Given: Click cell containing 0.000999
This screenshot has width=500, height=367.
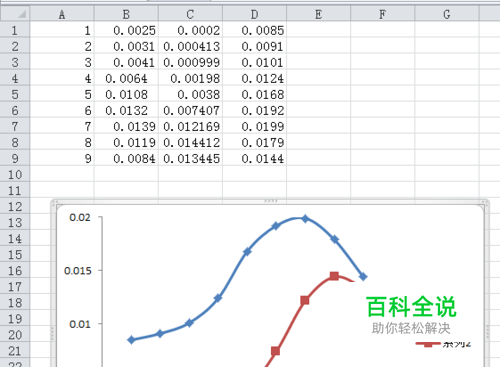Looking at the screenshot, I should pos(190,62).
